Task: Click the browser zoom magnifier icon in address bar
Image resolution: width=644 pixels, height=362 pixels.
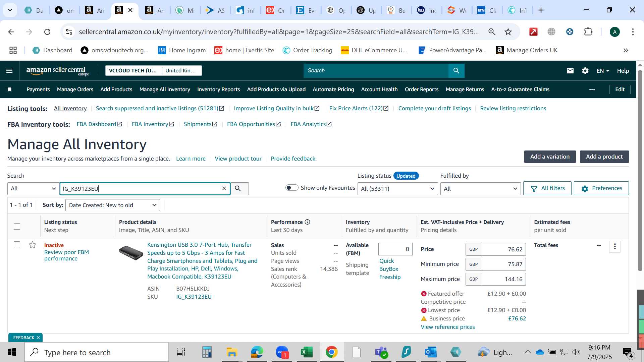Action: (x=492, y=32)
